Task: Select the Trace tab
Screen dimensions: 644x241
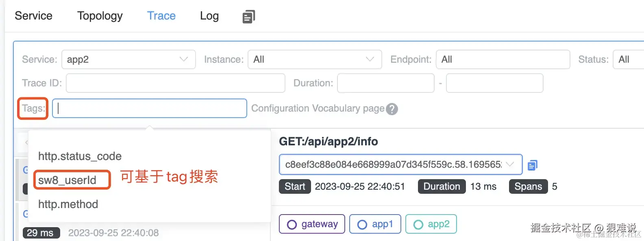Action: click(161, 16)
